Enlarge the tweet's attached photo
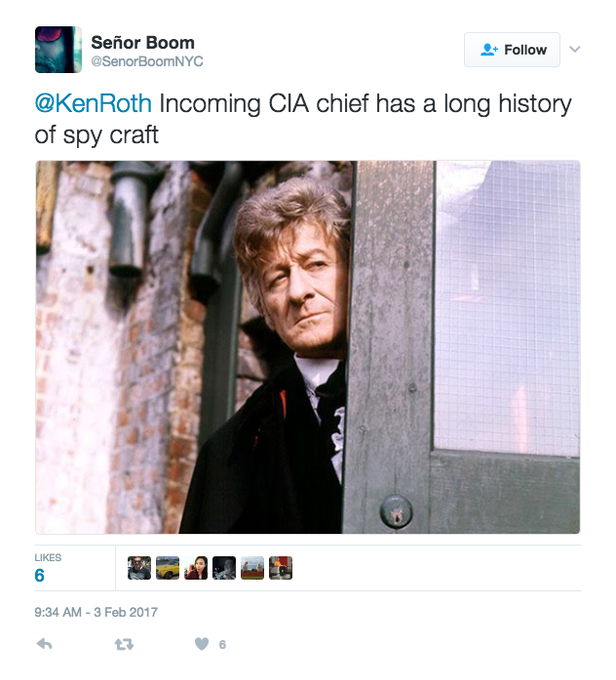Image resolution: width=616 pixels, height=680 pixels. pyautogui.click(x=308, y=347)
